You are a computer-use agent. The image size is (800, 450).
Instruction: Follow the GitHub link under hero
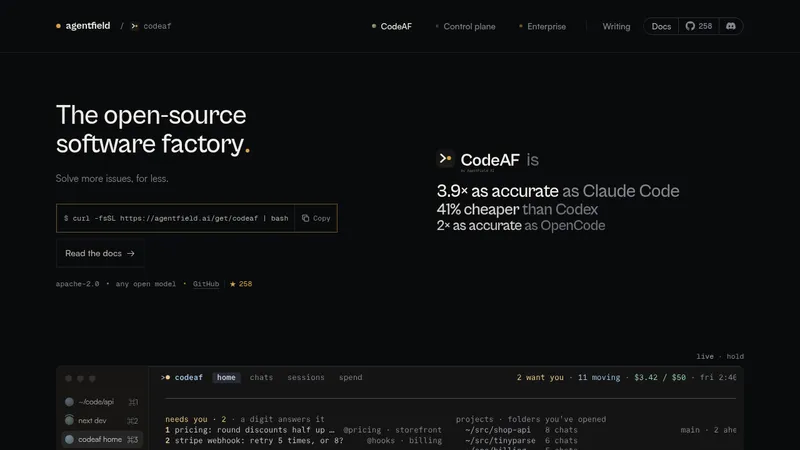point(206,284)
